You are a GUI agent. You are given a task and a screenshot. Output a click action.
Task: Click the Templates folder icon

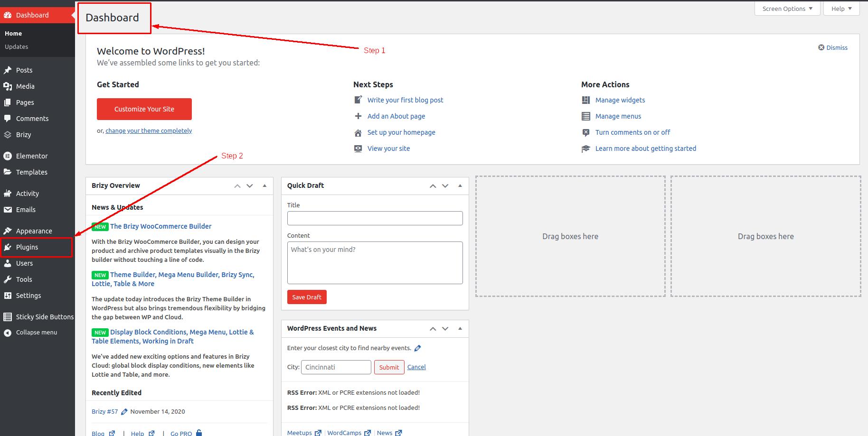click(8, 172)
